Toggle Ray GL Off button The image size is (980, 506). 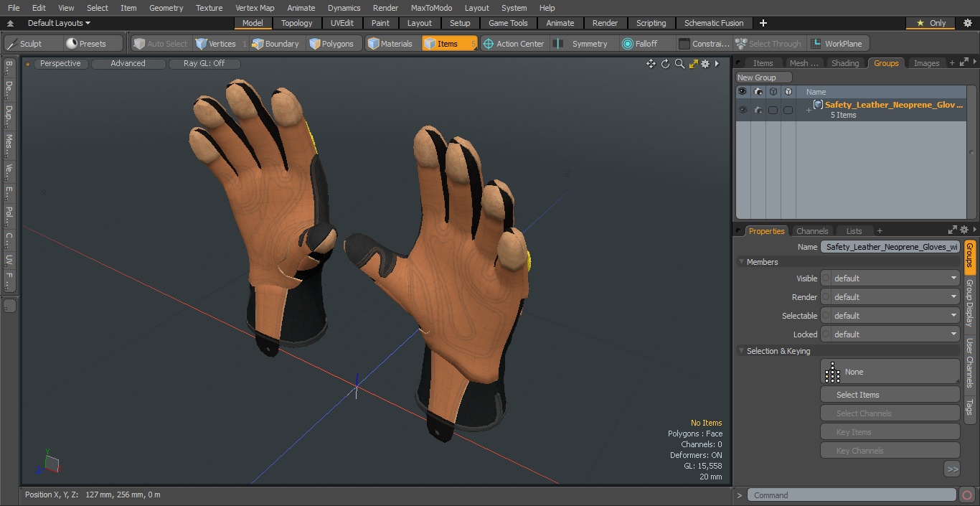point(204,64)
